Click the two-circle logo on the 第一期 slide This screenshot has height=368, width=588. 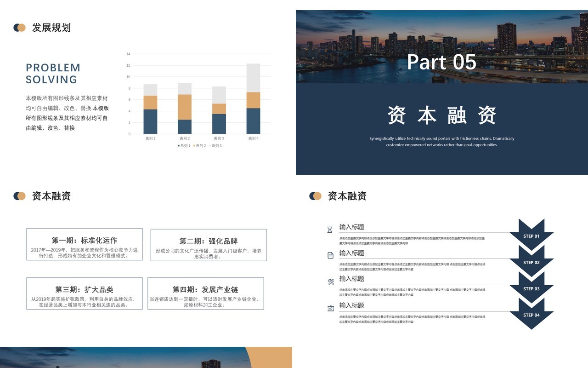(x=19, y=196)
